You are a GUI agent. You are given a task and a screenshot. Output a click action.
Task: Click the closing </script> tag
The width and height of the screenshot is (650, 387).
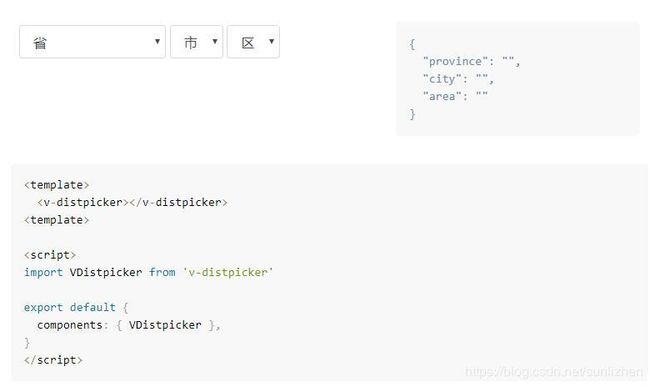click(53, 360)
